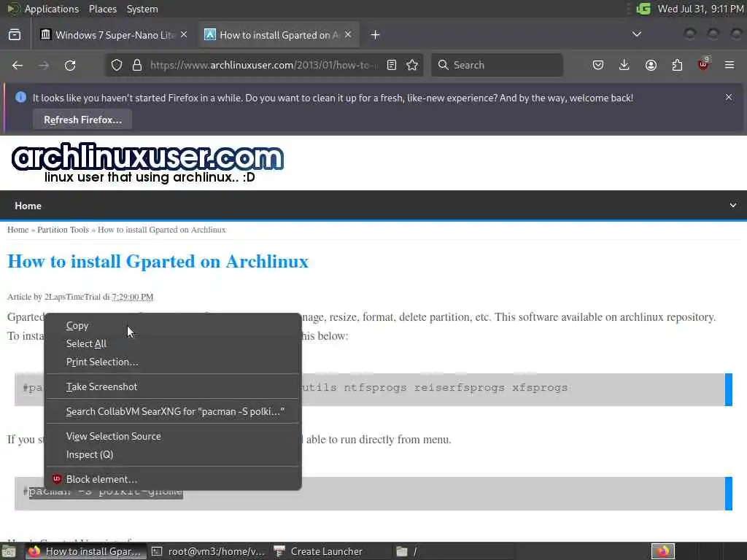Click the Firefox back arrow button
This screenshot has width=747, height=560.
pyautogui.click(x=18, y=65)
